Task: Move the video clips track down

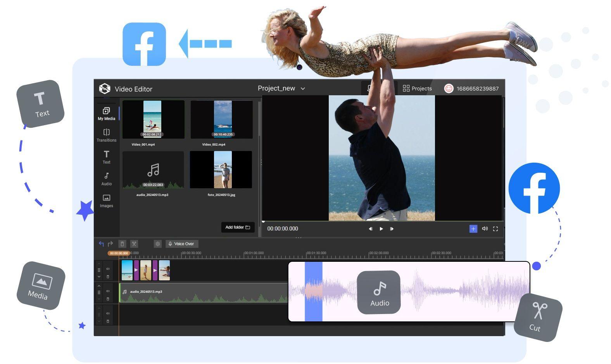Action: tap(99, 276)
